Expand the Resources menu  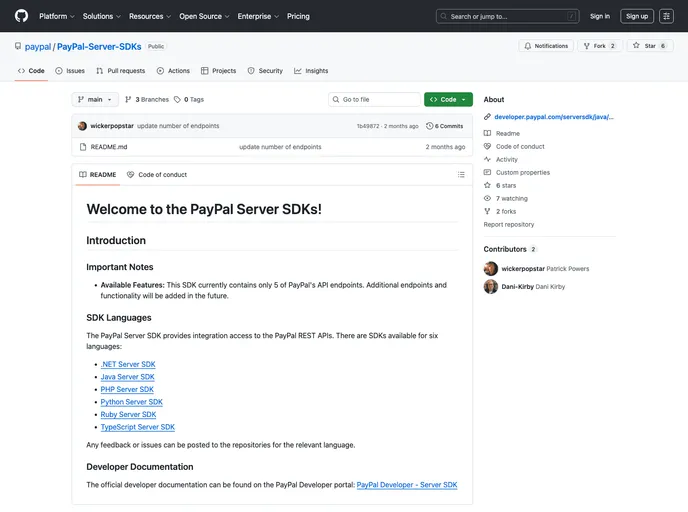point(150,16)
